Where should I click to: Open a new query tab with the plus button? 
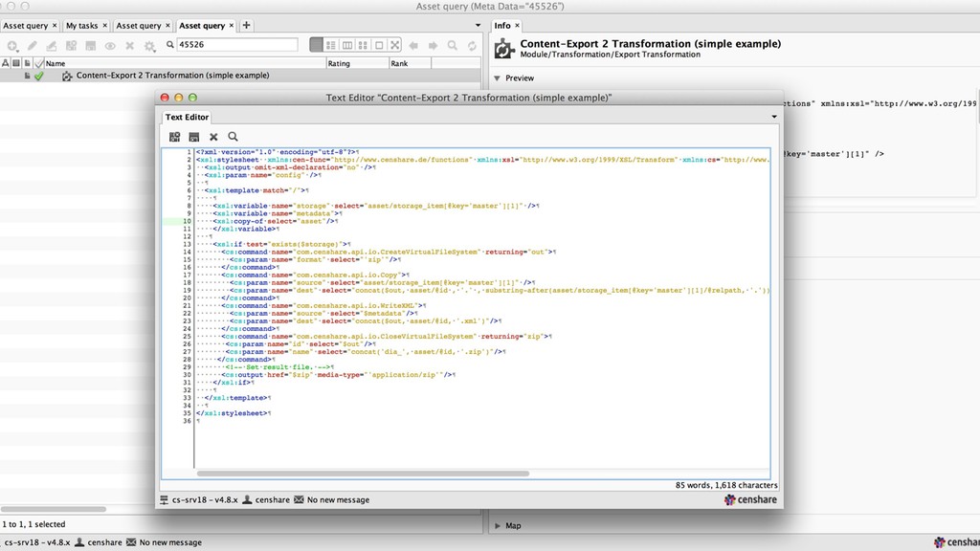pyautogui.click(x=246, y=26)
